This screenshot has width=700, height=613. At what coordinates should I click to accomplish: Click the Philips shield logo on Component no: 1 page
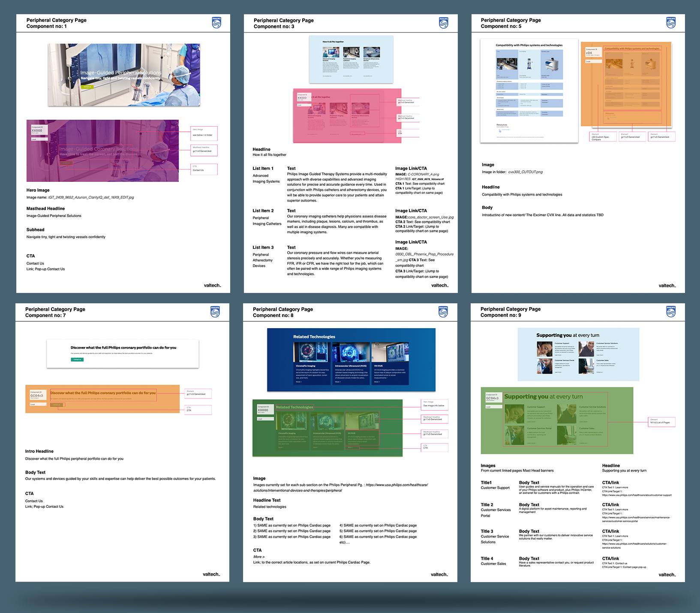pyautogui.click(x=216, y=23)
